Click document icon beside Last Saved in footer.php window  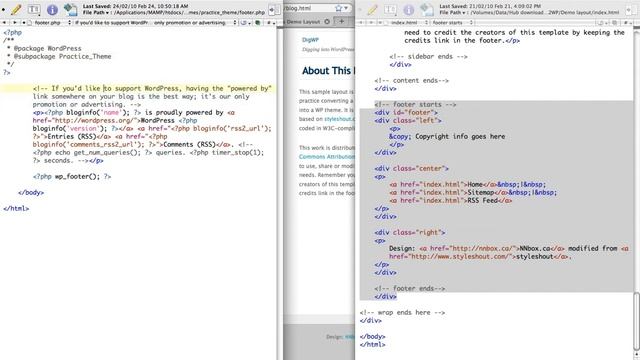click(70, 9)
